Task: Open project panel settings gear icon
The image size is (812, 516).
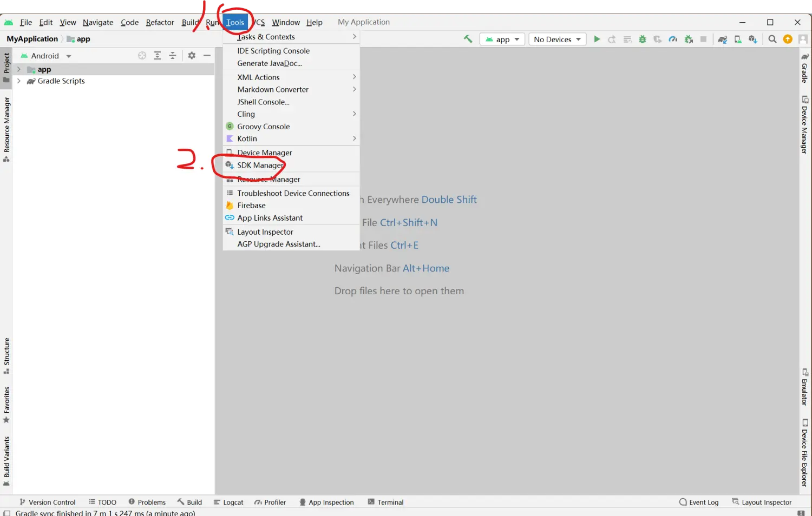Action: 192,55
